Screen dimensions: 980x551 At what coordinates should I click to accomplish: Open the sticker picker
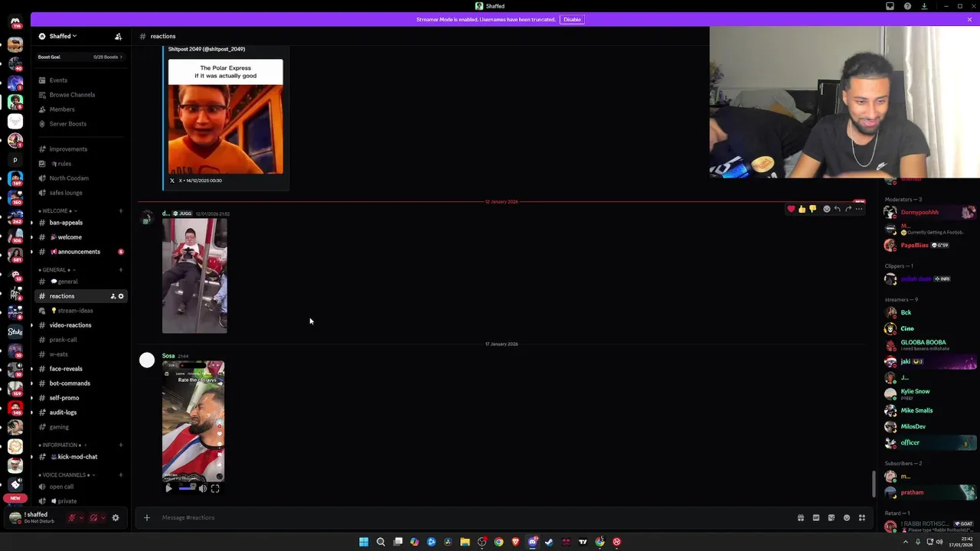(831, 518)
